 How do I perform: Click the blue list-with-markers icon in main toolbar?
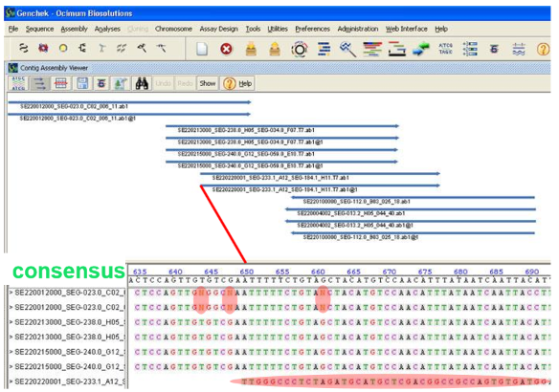coord(470,49)
